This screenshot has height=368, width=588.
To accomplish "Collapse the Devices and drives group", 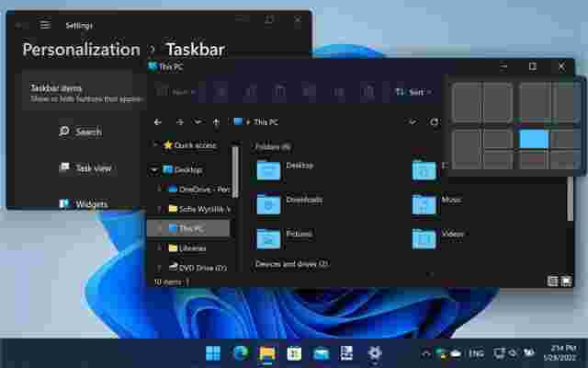I will coord(292,264).
